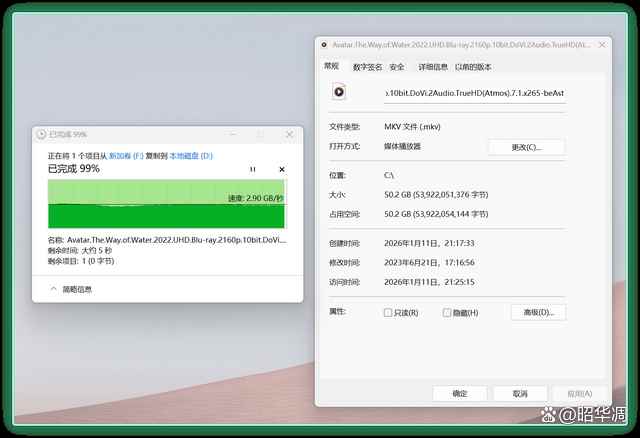Viewport: 640px width, 438px height.
Task: Click the copy dialog title bar icon
Action: (x=41, y=134)
